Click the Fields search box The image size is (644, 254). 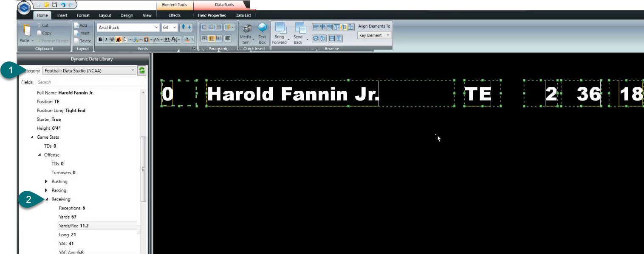(x=90, y=82)
